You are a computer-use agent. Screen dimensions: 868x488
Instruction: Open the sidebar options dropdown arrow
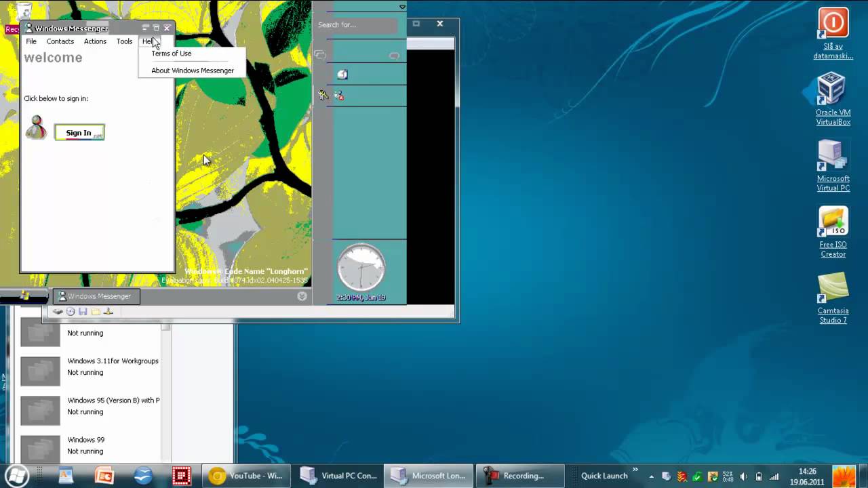(402, 7)
